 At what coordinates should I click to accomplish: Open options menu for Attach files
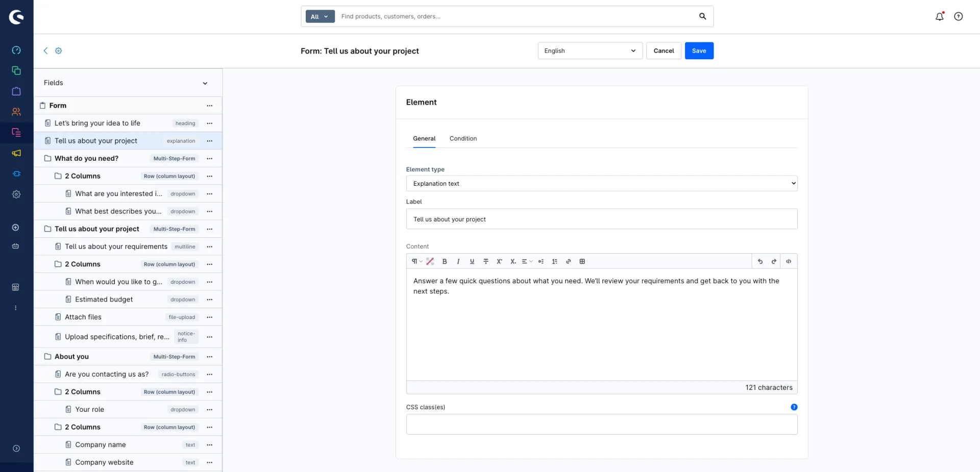(x=210, y=317)
